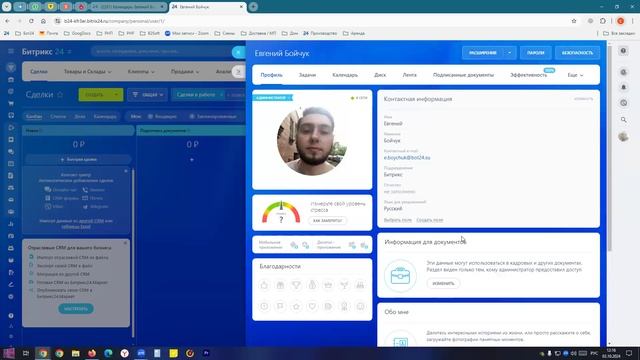Click the green Создать button
This screenshot has height=360, width=640.
(x=94, y=95)
